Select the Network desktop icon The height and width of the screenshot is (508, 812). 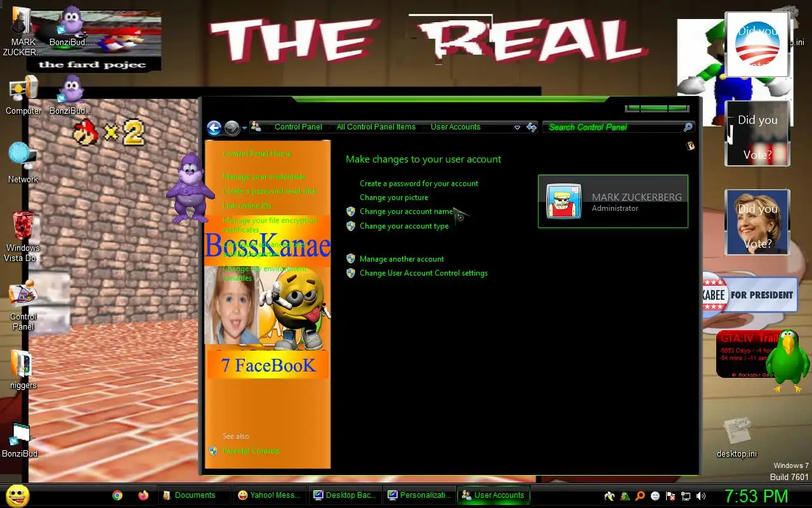point(23,163)
